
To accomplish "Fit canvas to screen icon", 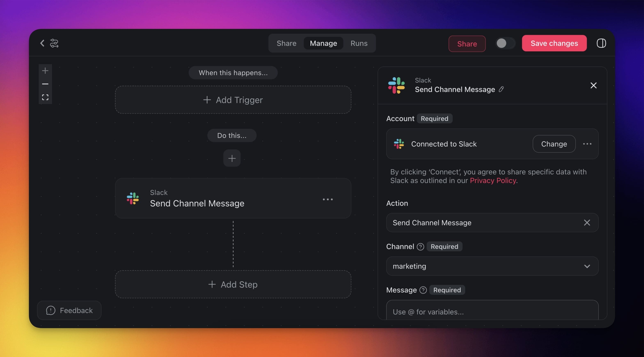I will tap(45, 97).
